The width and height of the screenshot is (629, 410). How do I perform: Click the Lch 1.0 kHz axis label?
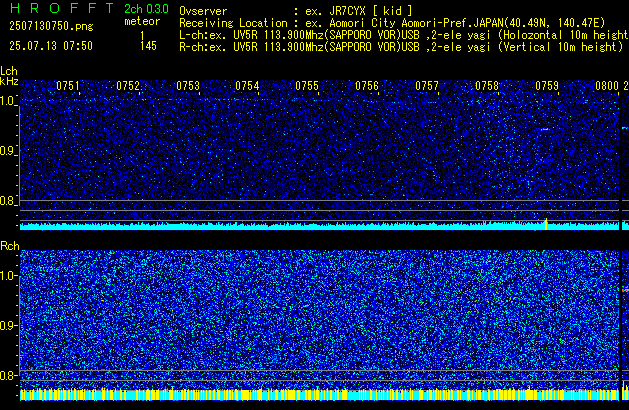point(8,101)
